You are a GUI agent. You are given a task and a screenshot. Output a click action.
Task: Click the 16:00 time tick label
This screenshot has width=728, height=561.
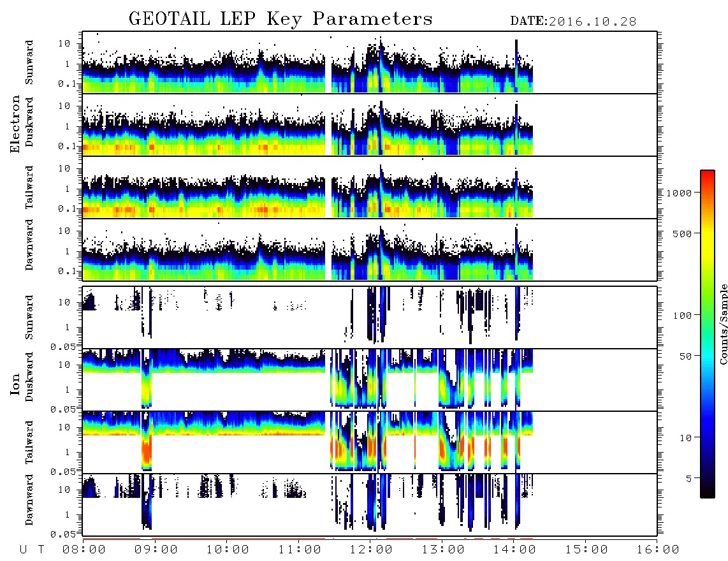point(658,550)
